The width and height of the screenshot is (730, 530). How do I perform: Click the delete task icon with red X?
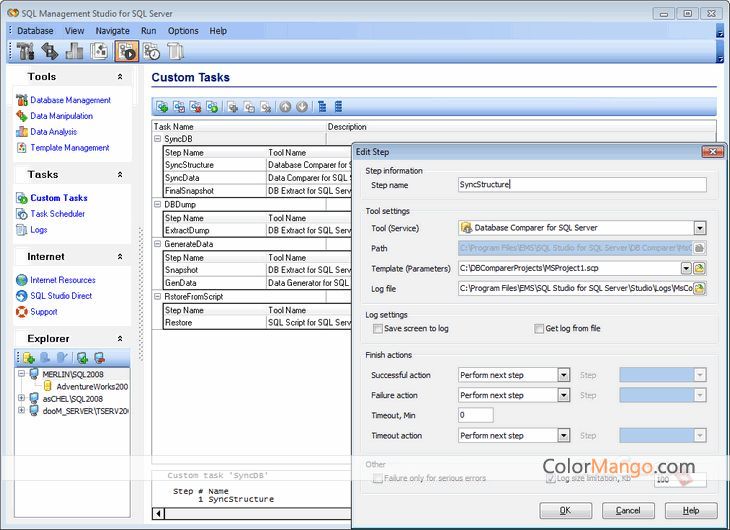pyautogui.click(x=196, y=107)
